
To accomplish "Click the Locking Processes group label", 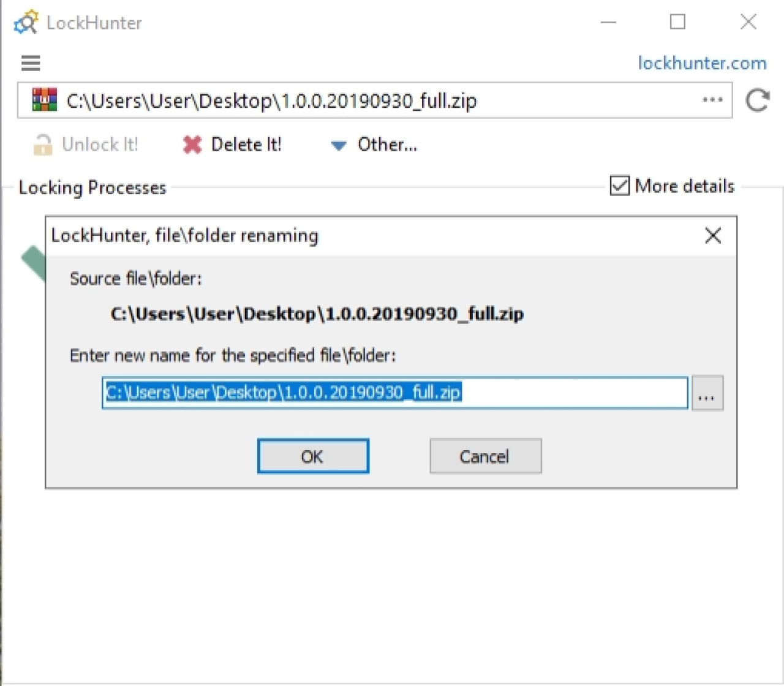I will (92, 187).
